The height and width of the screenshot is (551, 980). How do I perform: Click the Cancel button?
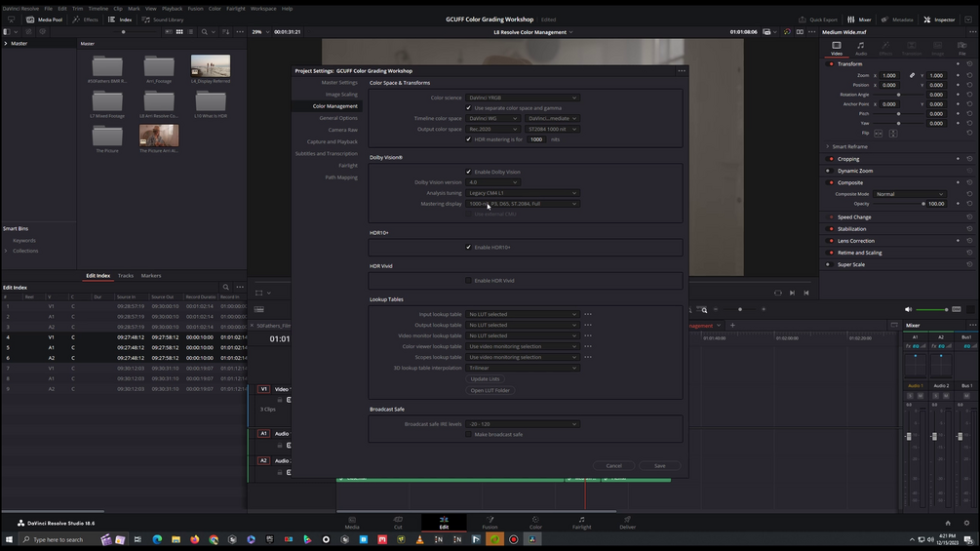click(x=613, y=465)
